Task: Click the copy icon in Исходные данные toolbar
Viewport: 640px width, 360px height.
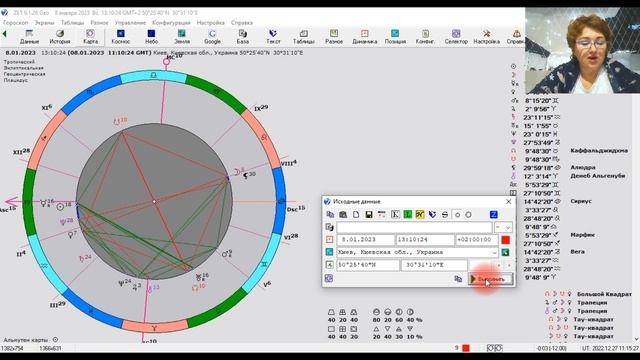Action: pyautogui.click(x=330, y=215)
